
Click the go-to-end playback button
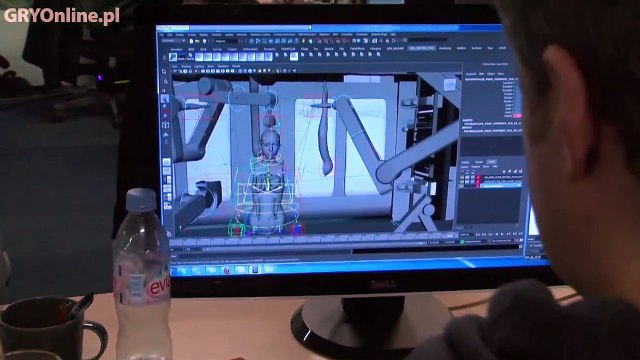(x=520, y=234)
